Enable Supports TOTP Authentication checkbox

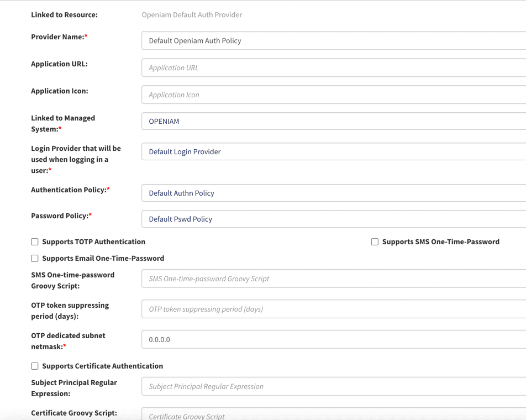(x=35, y=242)
